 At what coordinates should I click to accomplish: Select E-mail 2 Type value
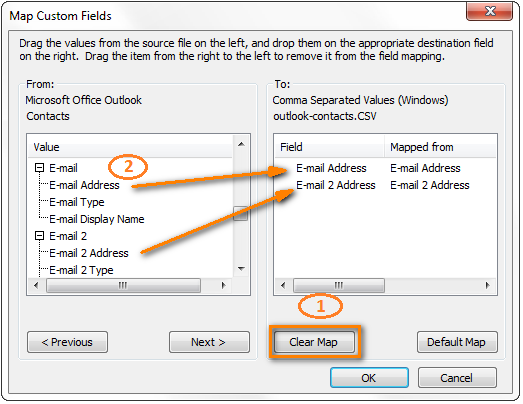pyautogui.click(x=81, y=270)
